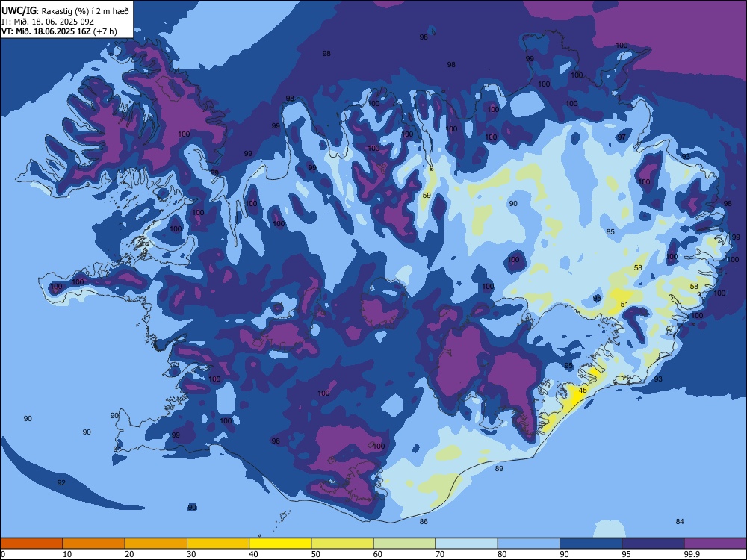The image size is (747, 560).
Task: Click the 51 humidity value on the map
Action: click(624, 305)
